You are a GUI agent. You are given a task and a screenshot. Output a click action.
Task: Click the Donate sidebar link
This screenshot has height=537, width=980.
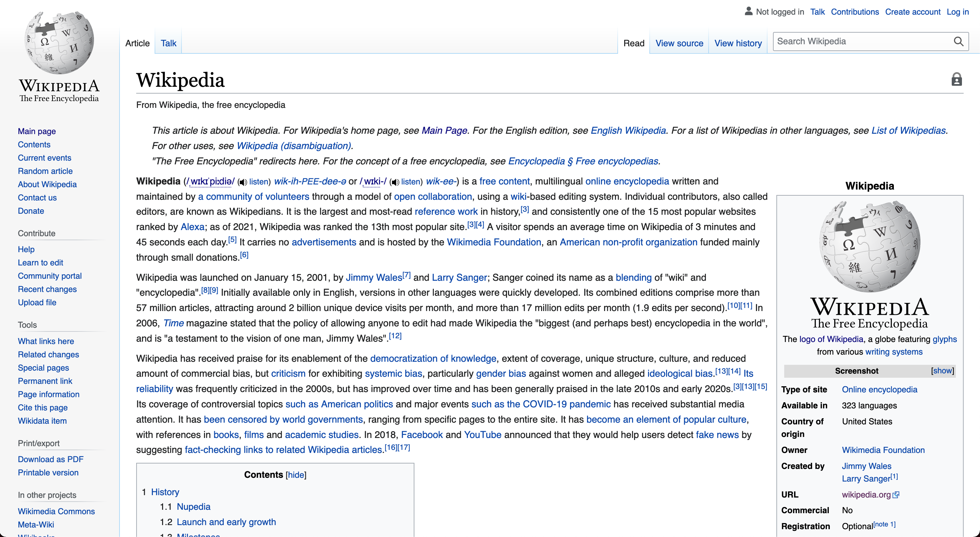click(x=31, y=211)
